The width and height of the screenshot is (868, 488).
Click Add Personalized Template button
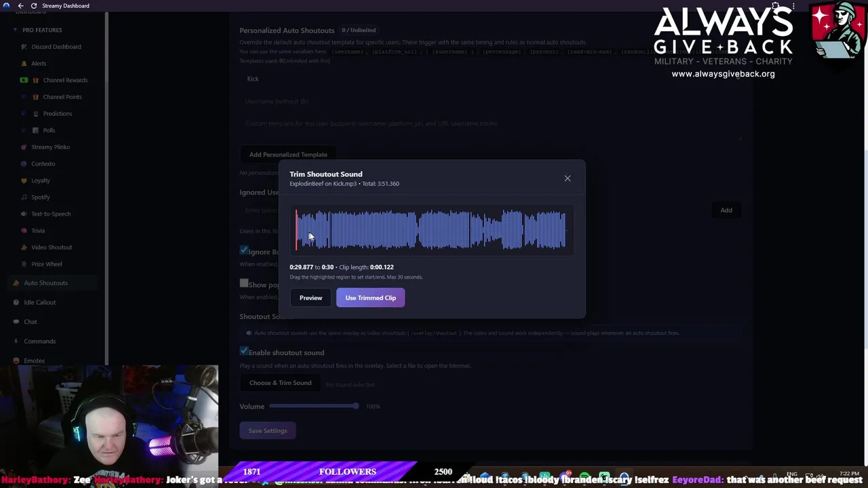tap(288, 155)
